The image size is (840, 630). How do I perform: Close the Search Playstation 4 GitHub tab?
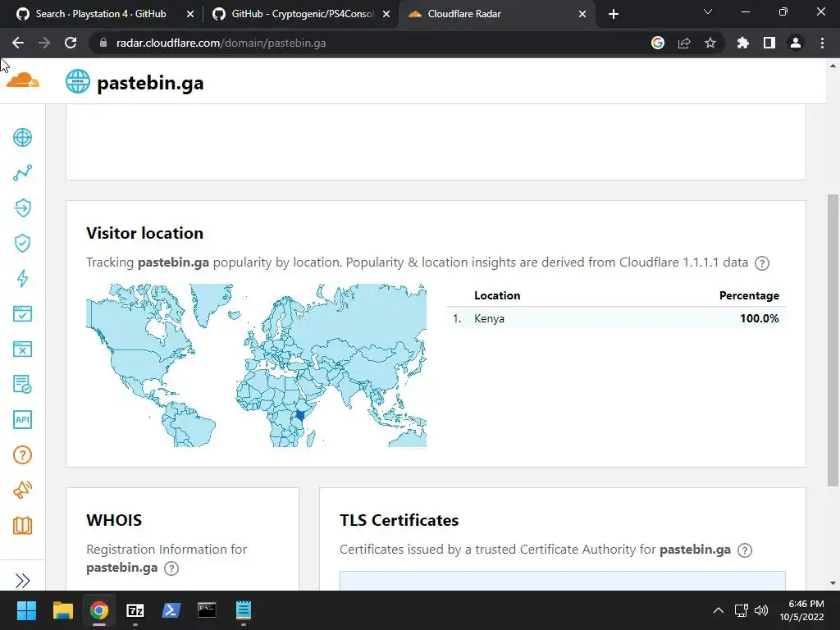190,14
